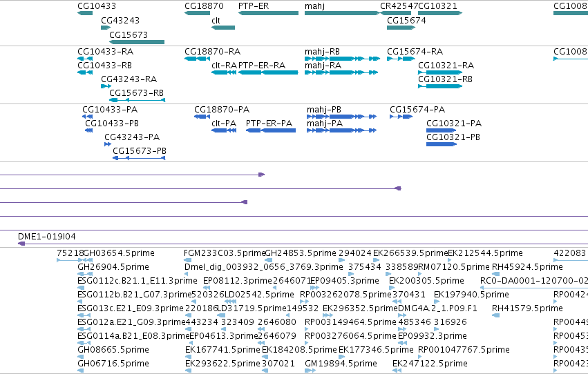Open the LD02542.5prime EST label
The height and width of the screenshot is (374, 588).
pos(259,295)
